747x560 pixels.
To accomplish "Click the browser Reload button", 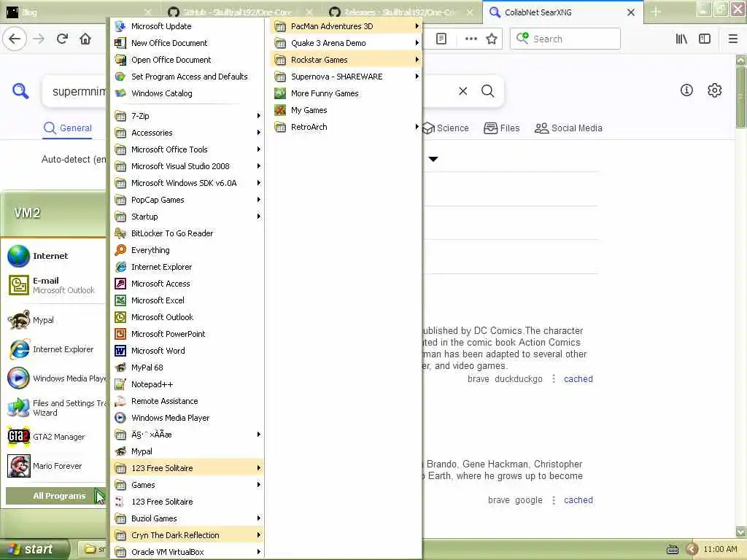I will [x=62, y=39].
